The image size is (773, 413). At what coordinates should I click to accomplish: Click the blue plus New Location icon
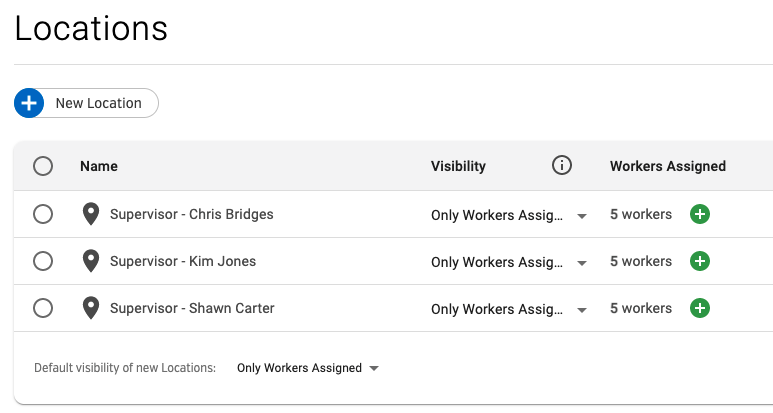[29, 103]
